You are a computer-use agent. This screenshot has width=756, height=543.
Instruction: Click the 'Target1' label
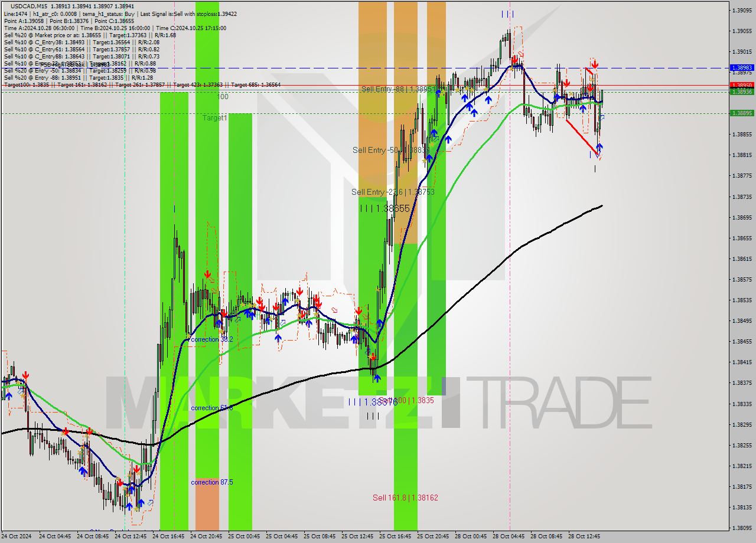214,118
